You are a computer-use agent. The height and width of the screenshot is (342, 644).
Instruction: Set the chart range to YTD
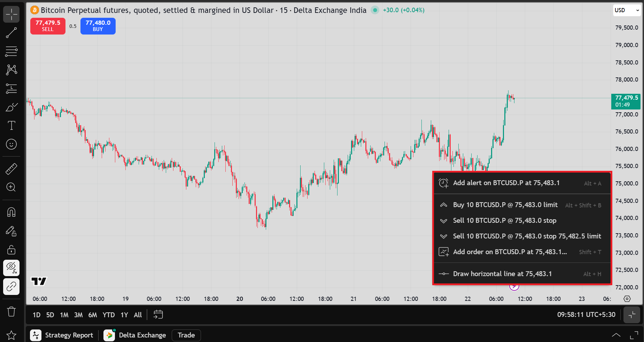[x=109, y=315]
